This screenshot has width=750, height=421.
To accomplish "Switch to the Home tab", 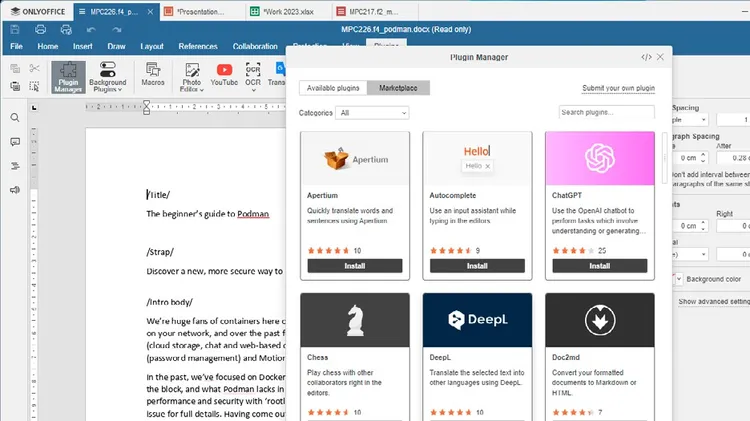I will point(48,46).
